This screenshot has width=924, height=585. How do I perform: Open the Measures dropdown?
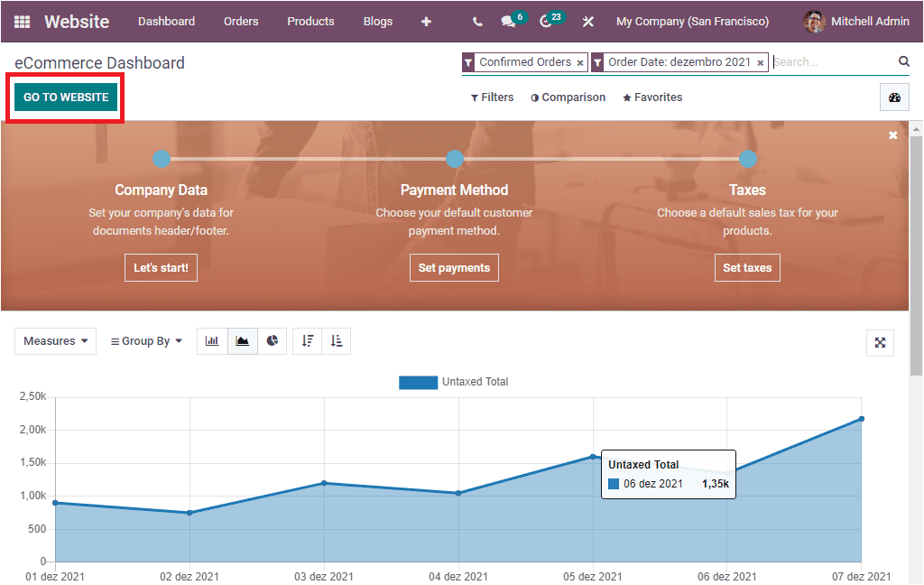coord(54,340)
